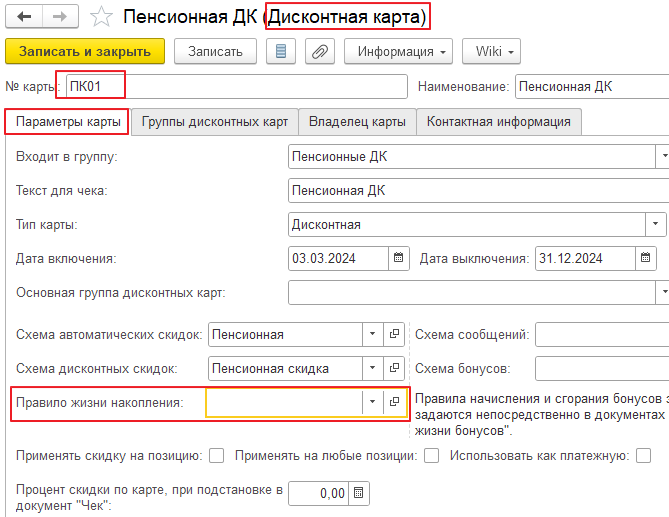Click the back navigation arrow
669x517 pixels.
coord(25,17)
